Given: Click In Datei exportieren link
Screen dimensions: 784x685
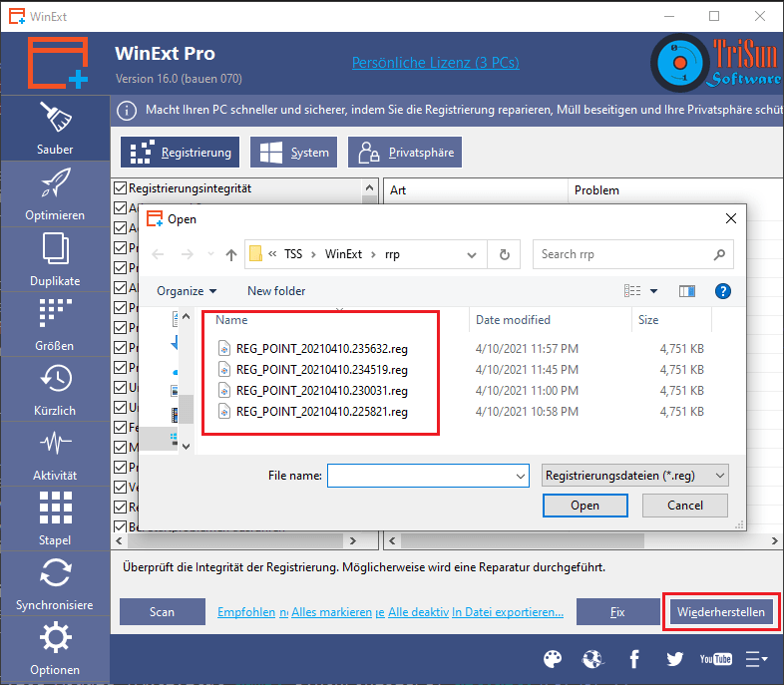Looking at the screenshot, I should pyautogui.click(x=508, y=612).
